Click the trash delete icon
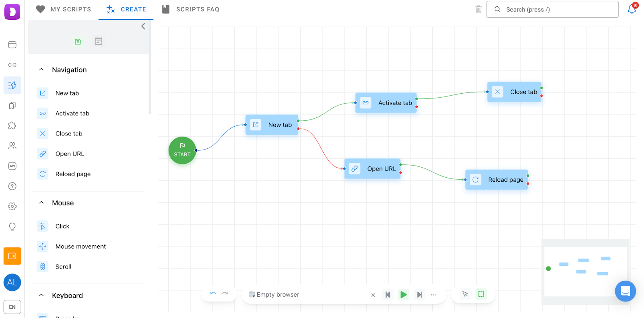644x318 pixels. tap(478, 9)
